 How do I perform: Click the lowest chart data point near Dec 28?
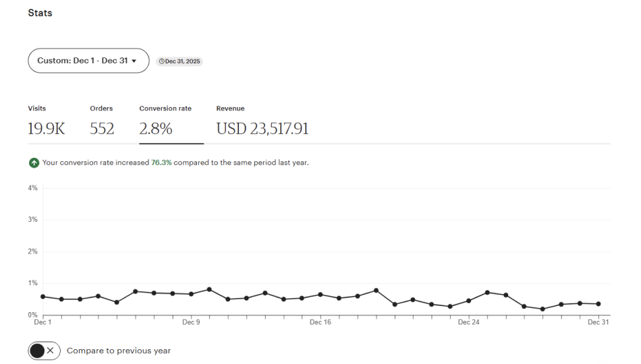542,309
